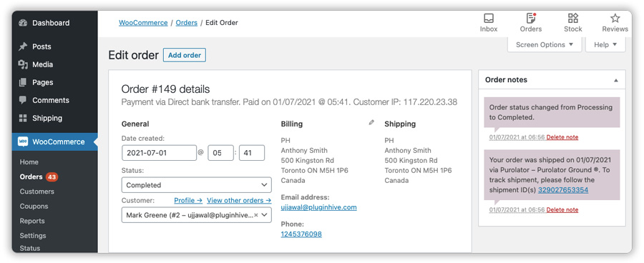Click shipping address 500 Kingston Rd
644x263 pixels.
pyautogui.click(x=411, y=160)
